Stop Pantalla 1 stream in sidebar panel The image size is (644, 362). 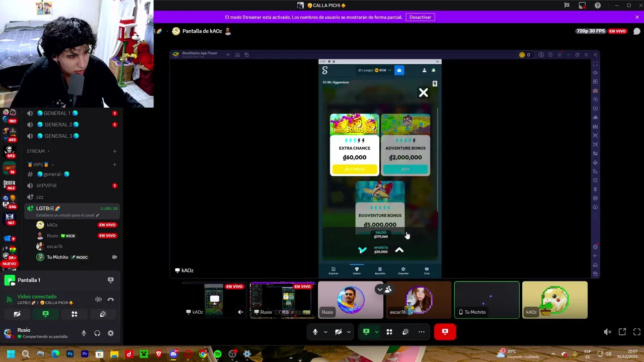click(111, 280)
